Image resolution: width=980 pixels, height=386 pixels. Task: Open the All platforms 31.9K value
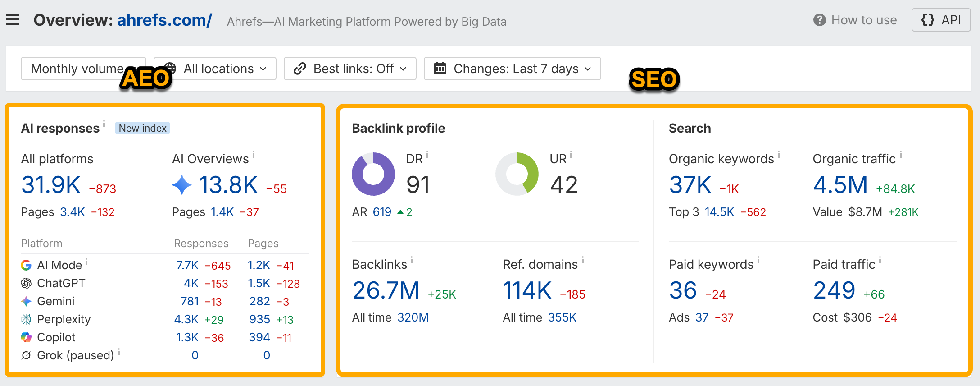[x=51, y=185]
